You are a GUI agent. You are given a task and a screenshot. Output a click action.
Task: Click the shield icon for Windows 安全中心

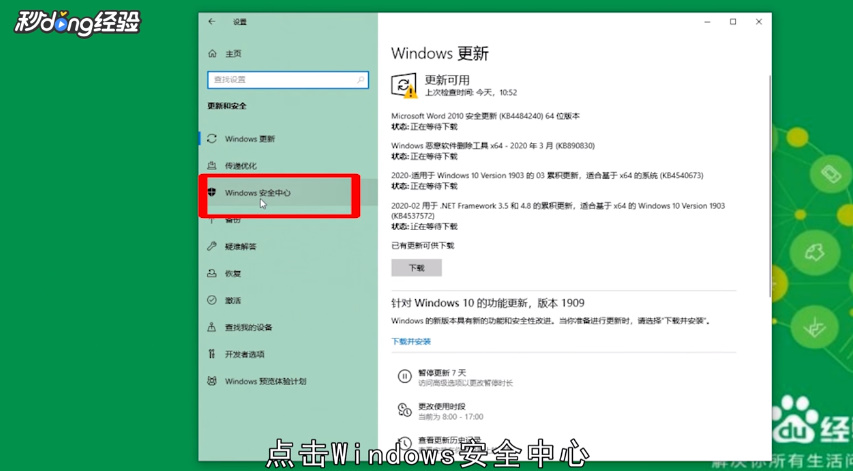click(212, 193)
